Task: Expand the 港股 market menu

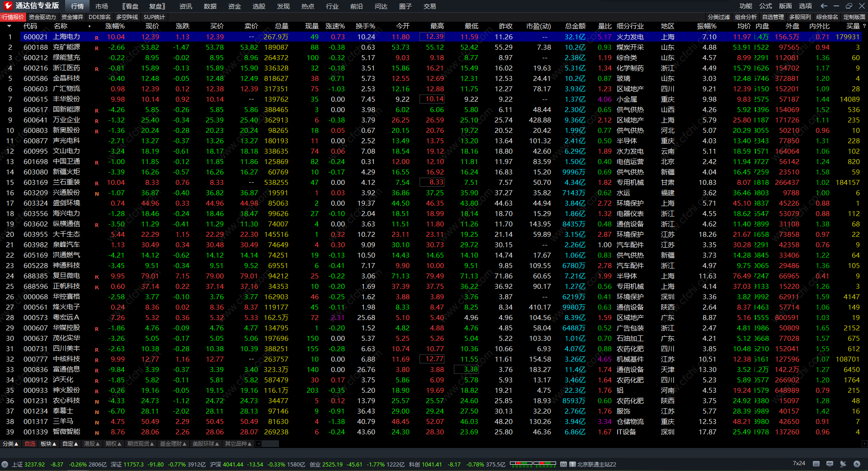Action: click(92, 444)
